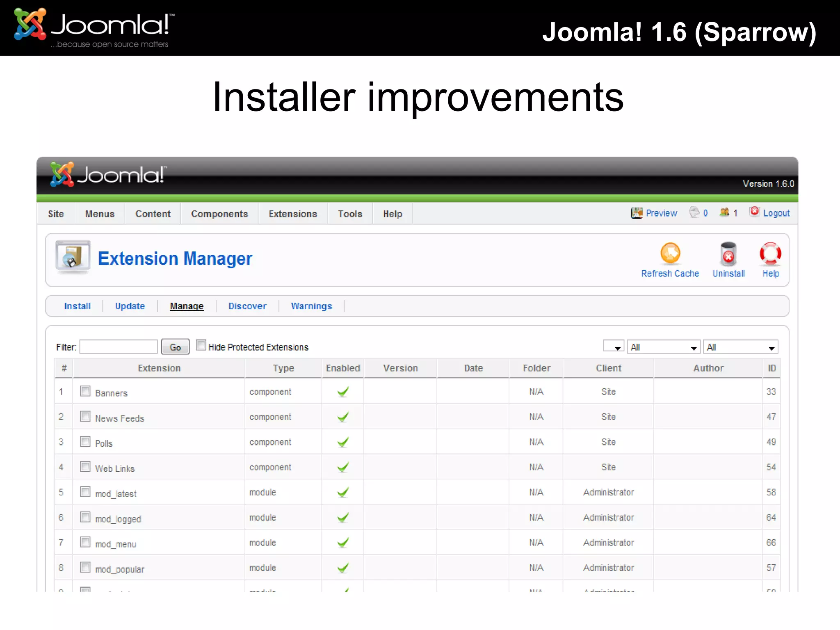The height and width of the screenshot is (630, 840).
Task: Sort by the Client column header
Action: 608,368
